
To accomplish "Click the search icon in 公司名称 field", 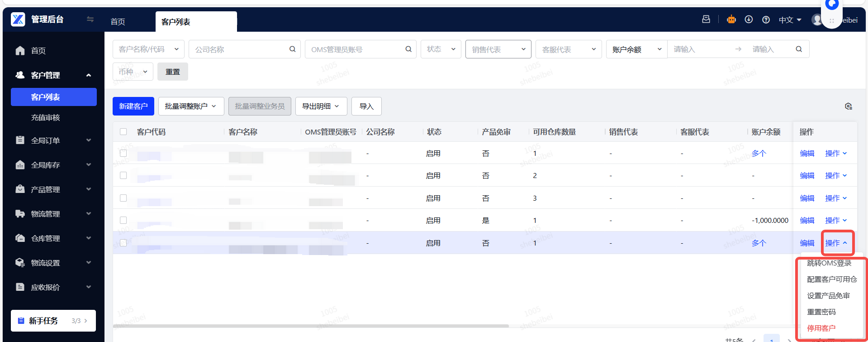I will click(x=293, y=49).
